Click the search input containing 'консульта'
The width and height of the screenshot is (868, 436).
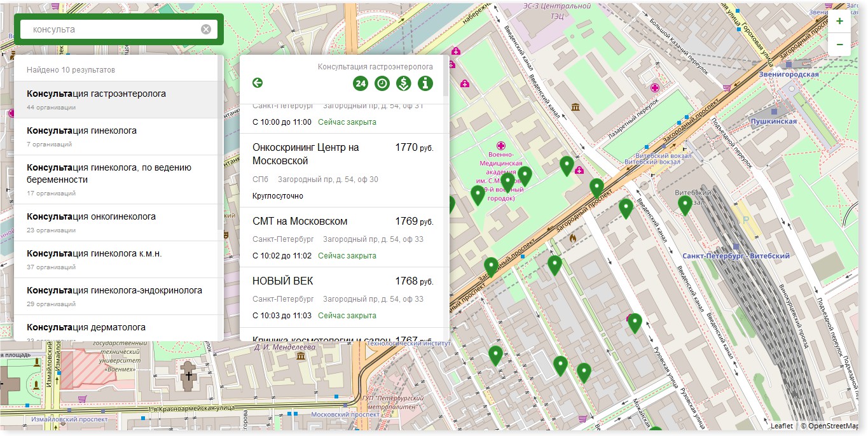[119, 29]
